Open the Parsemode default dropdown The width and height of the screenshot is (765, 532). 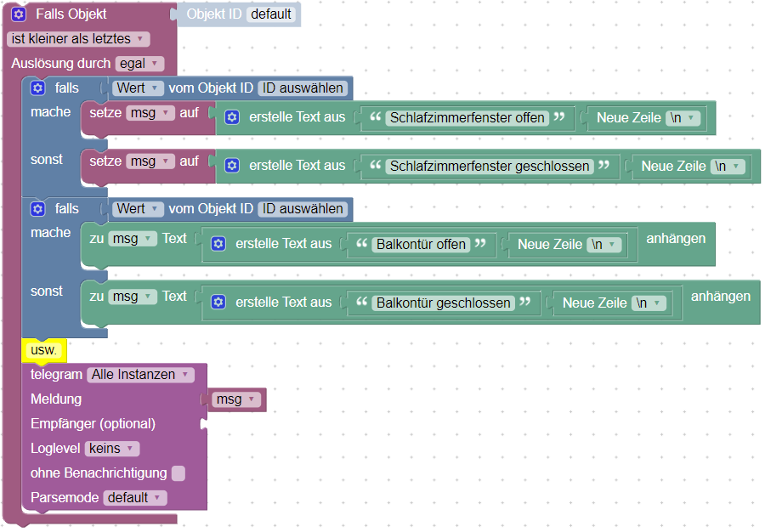point(135,497)
